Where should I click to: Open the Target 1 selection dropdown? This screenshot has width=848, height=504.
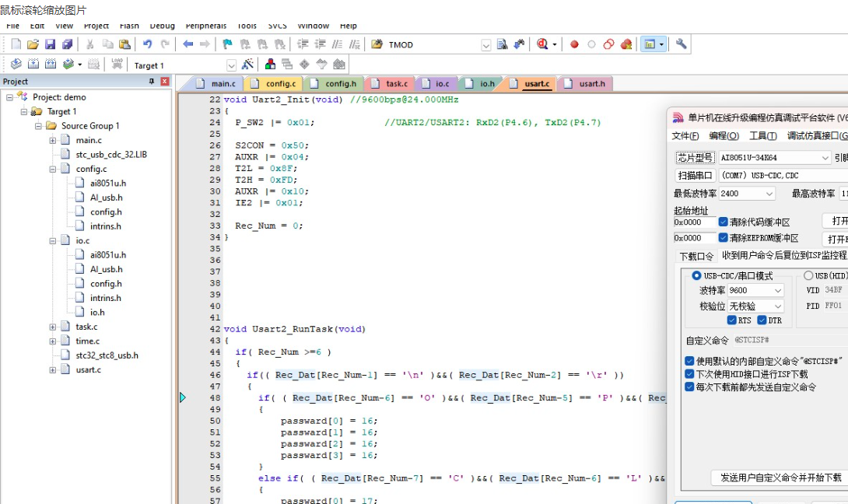[232, 65]
